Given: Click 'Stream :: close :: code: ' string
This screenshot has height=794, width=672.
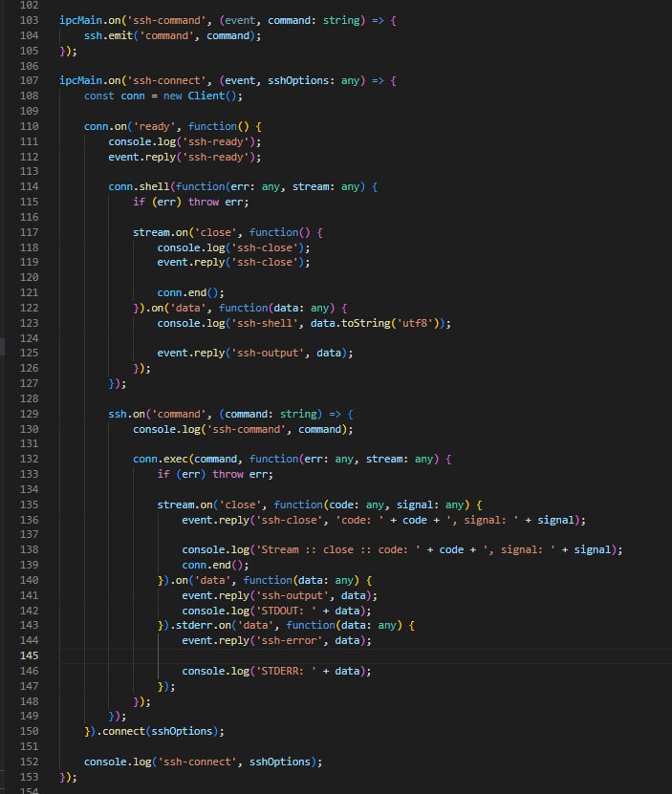Looking at the screenshot, I should (338, 549).
